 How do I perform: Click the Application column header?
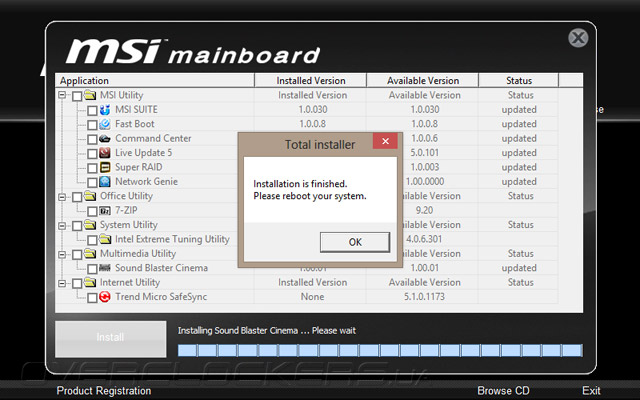[155, 80]
